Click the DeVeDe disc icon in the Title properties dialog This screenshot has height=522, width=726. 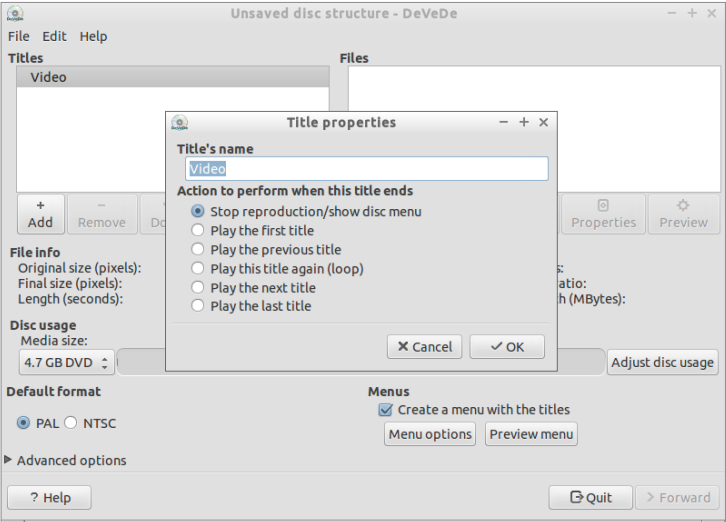click(x=180, y=122)
